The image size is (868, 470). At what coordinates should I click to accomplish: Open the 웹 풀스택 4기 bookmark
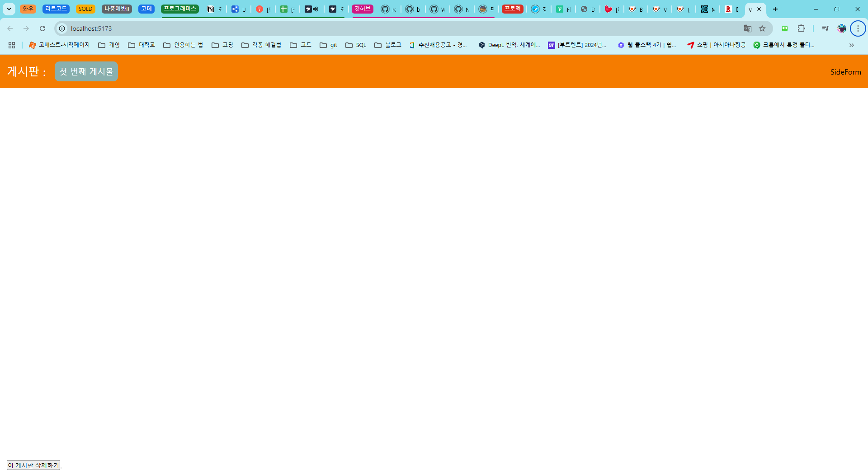pyautogui.click(x=647, y=45)
